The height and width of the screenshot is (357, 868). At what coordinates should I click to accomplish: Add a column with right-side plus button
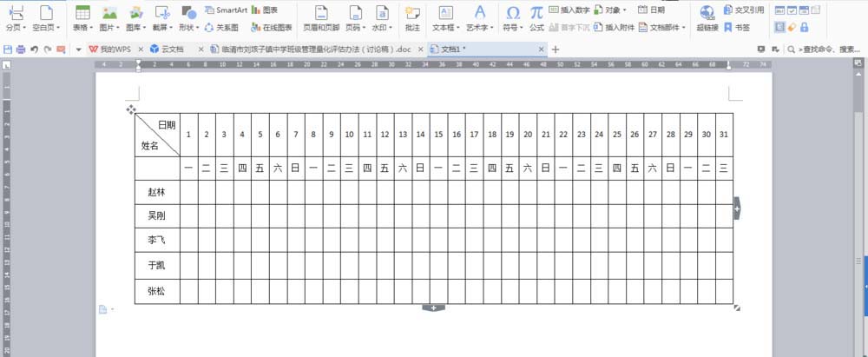click(737, 208)
